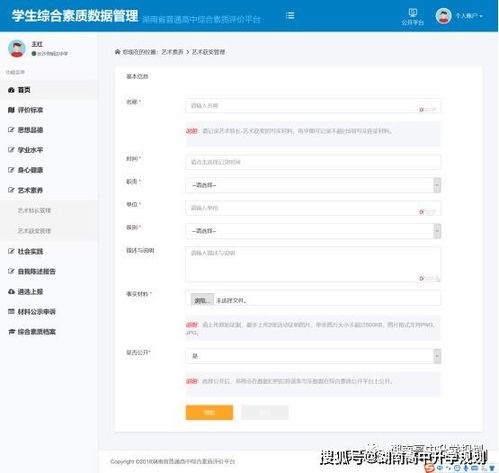Click the 时间 date input field

tap(313, 162)
